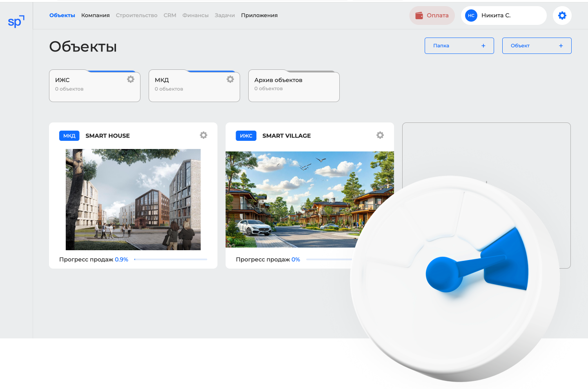Click plus icon on Объект button
588x389 pixels.
(x=561, y=46)
